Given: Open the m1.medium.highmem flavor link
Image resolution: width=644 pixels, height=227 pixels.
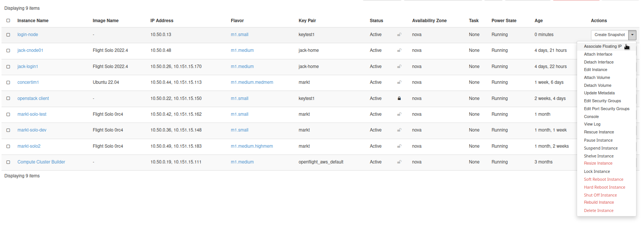Looking at the screenshot, I should (x=252, y=146).
